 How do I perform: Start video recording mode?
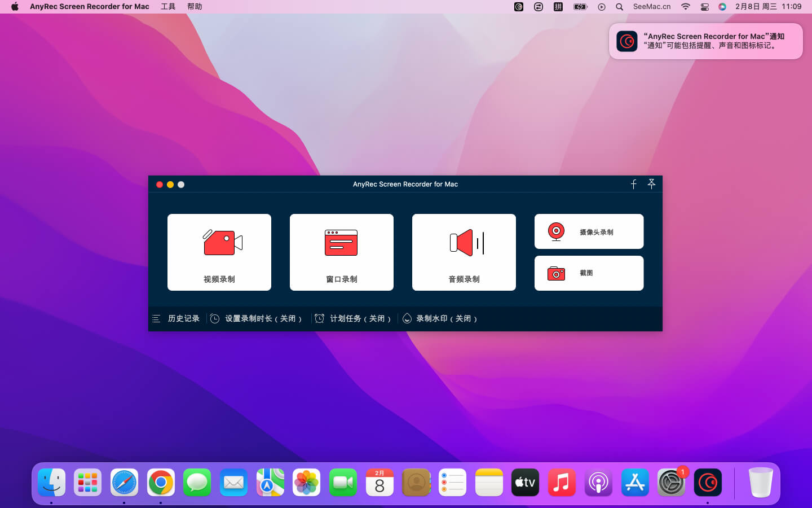[x=219, y=252]
